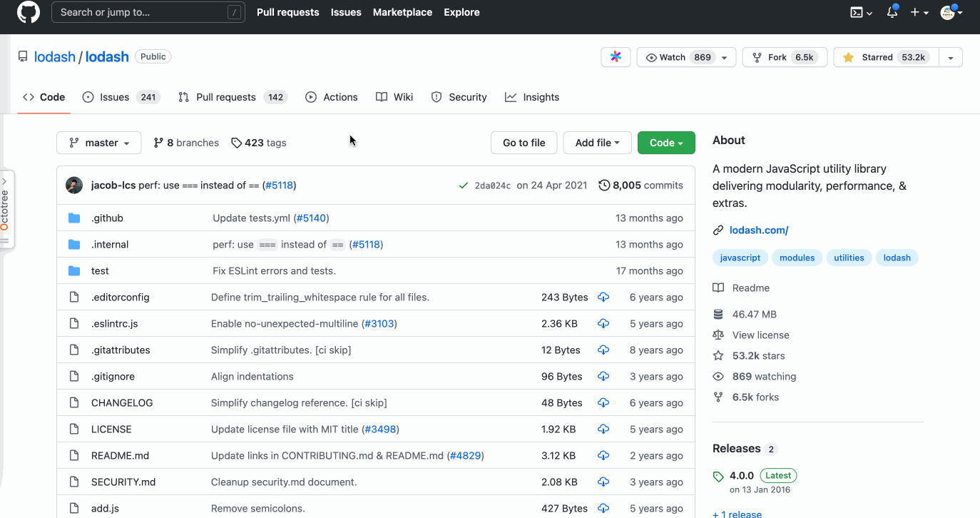The width and height of the screenshot is (980, 518).
Task: Click the Go to file button
Action: (x=524, y=143)
